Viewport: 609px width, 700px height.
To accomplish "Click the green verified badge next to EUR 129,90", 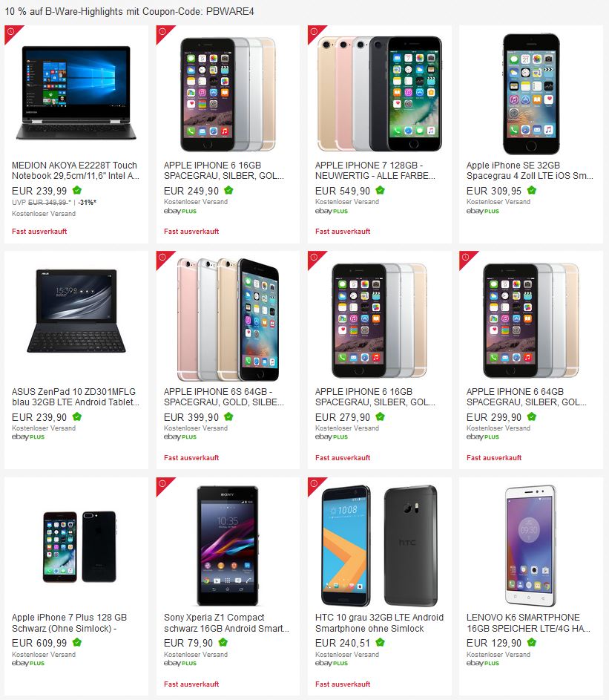I will [x=532, y=643].
